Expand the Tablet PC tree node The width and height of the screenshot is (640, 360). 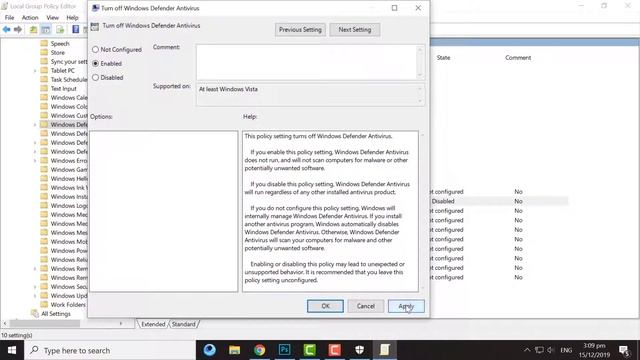click(35, 71)
